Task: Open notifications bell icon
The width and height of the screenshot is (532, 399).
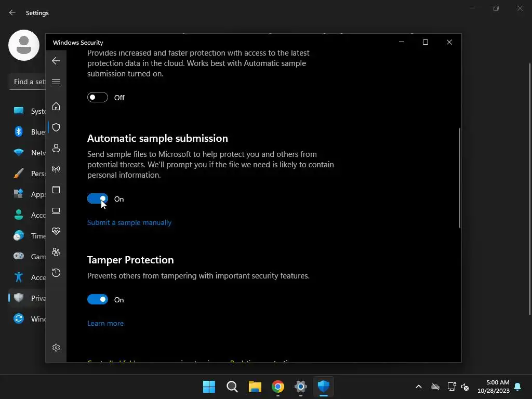Action: (x=518, y=387)
